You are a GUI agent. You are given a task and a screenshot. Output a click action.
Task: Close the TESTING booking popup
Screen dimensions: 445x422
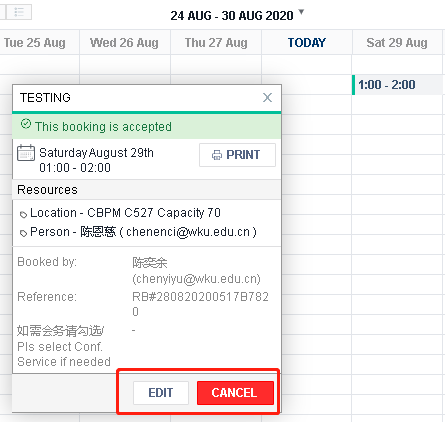pos(267,98)
